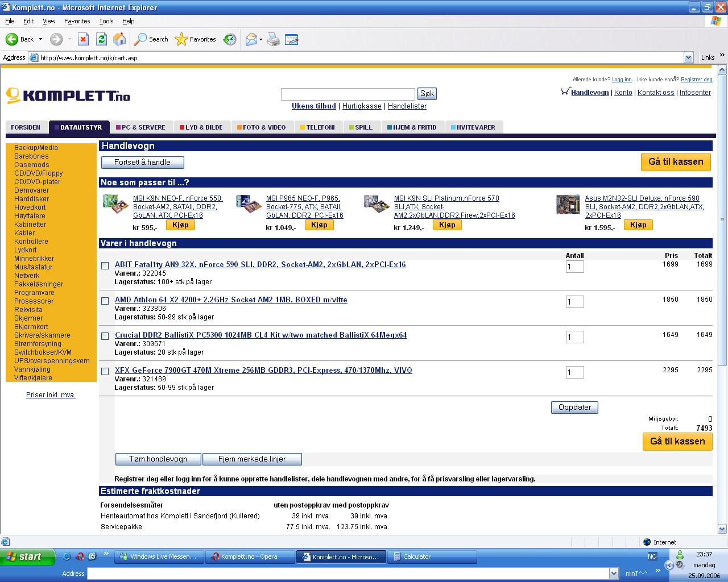Select checkbox for ABIT Fatal1ty AN9 32X
Image resolution: width=728 pixels, height=582 pixels.
click(105, 265)
